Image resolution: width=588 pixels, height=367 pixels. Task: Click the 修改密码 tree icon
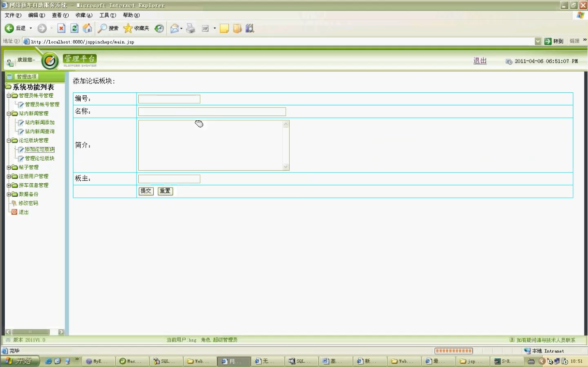click(x=14, y=203)
